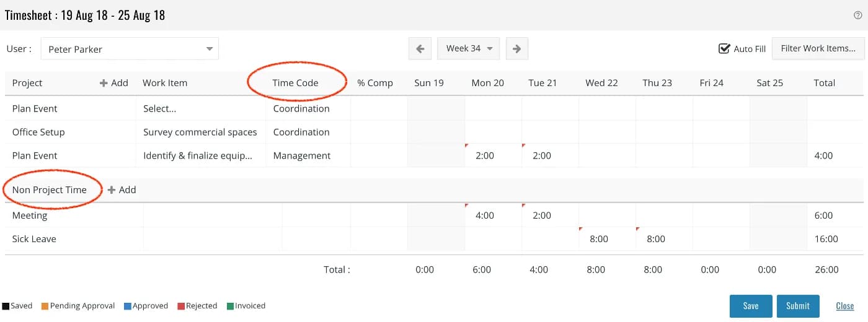Add a new project row

pyautogui.click(x=113, y=83)
